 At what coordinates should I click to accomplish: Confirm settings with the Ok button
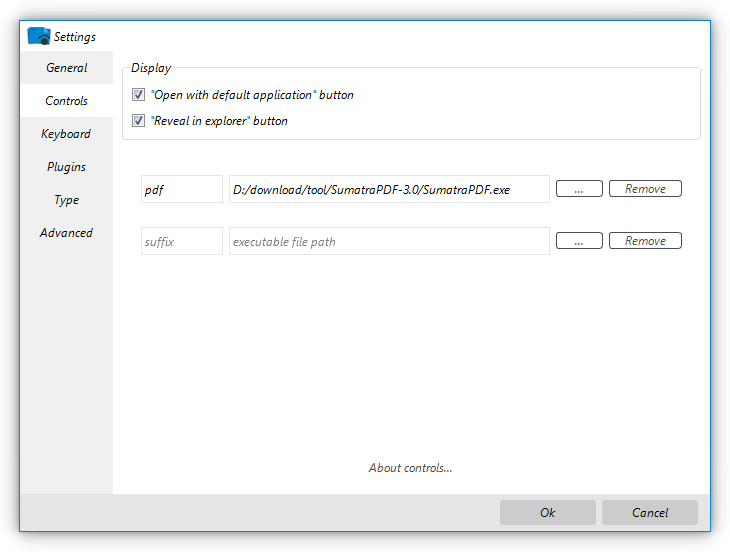tap(548, 512)
